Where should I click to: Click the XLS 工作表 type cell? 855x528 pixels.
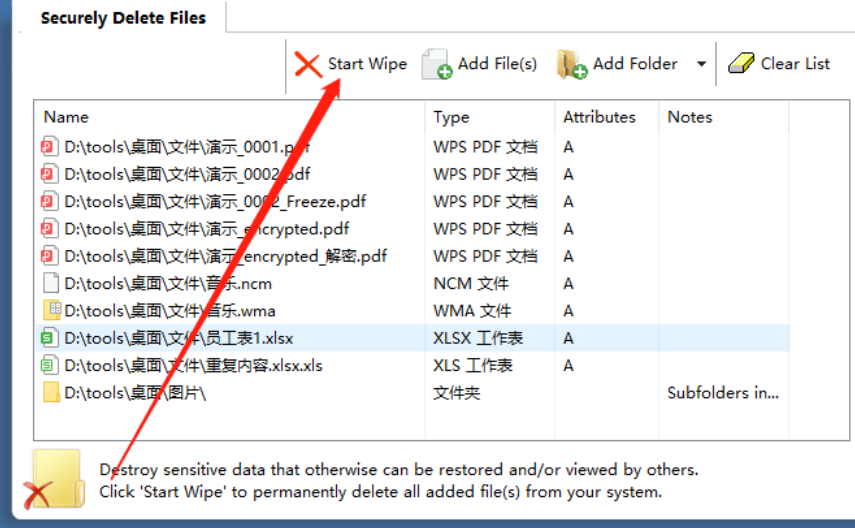tap(473, 365)
